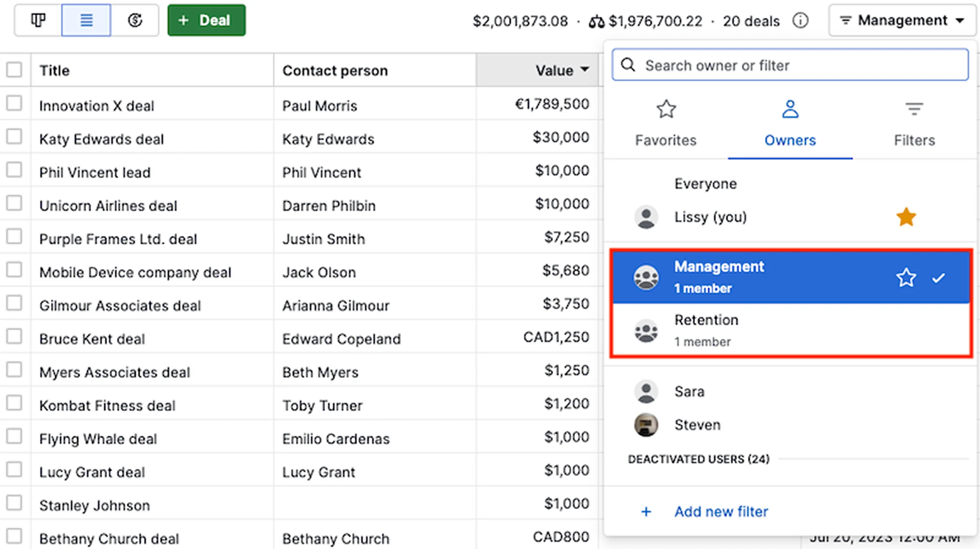Check the Innovation X deal row checkbox
The image size is (980, 549).
point(15,103)
